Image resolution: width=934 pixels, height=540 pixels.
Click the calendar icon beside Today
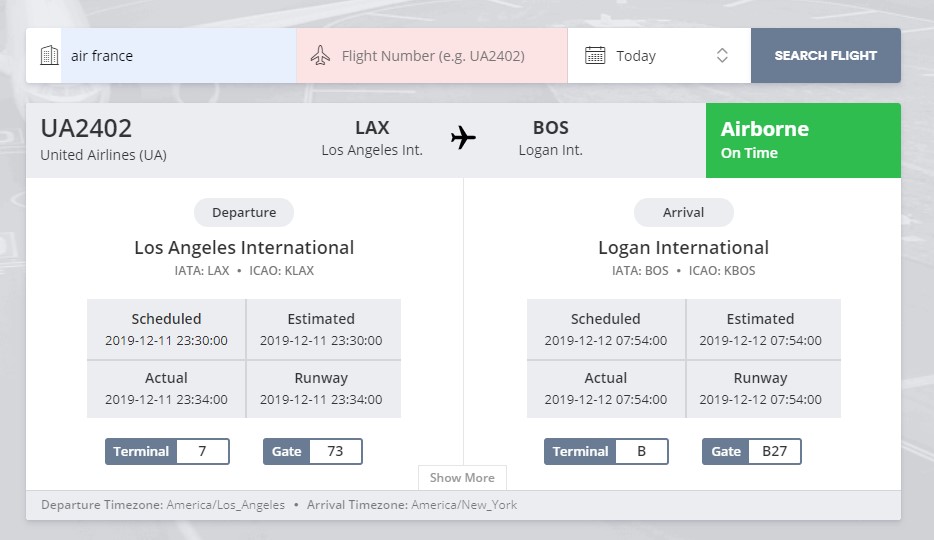595,55
